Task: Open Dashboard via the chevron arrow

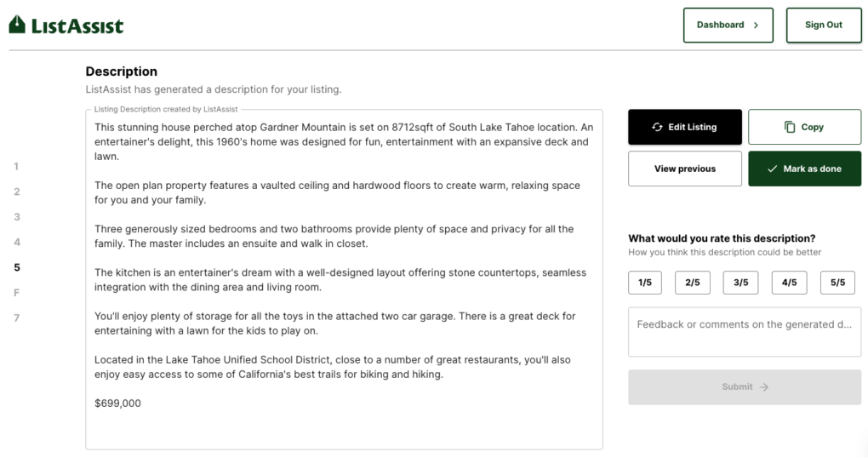Action: pos(756,25)
